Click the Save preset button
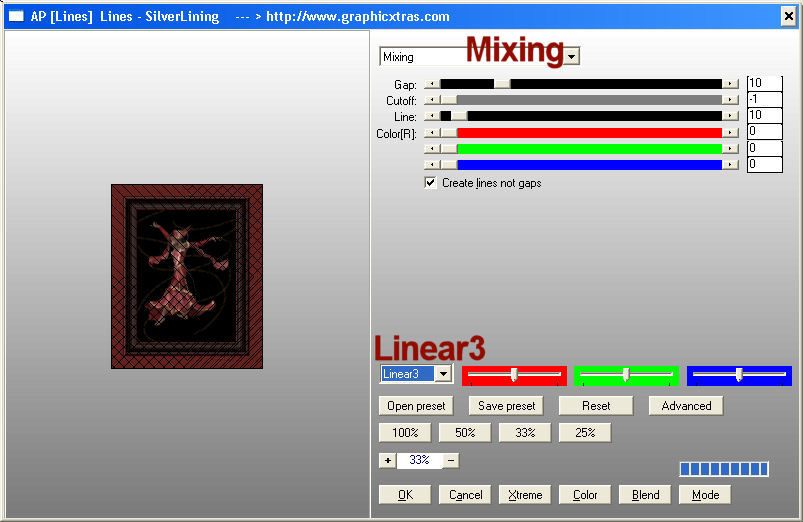803x522 pixels. click(x=506, y=406)
